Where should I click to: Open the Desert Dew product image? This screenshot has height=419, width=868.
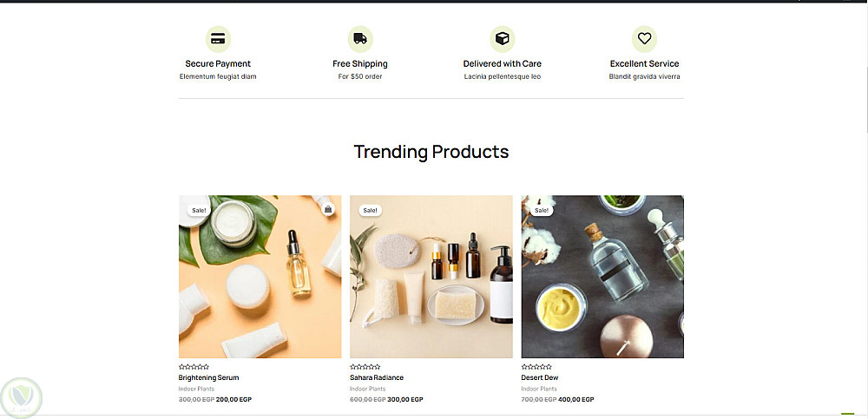(602, 276)
